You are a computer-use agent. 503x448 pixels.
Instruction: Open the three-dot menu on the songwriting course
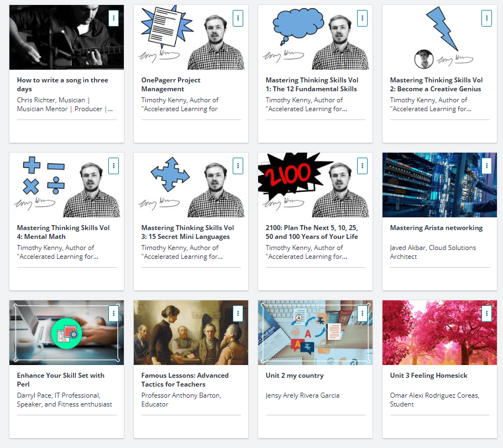[x=113, y=18]
